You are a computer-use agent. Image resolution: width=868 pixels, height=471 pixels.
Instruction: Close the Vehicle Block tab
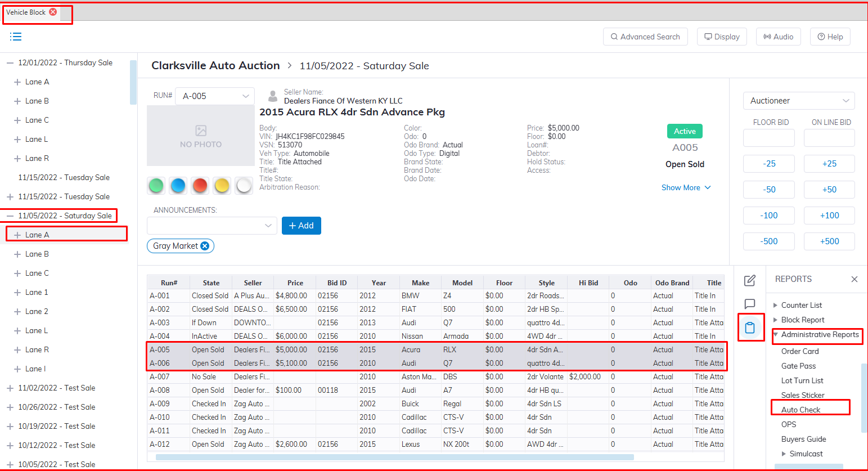[53, 12]
